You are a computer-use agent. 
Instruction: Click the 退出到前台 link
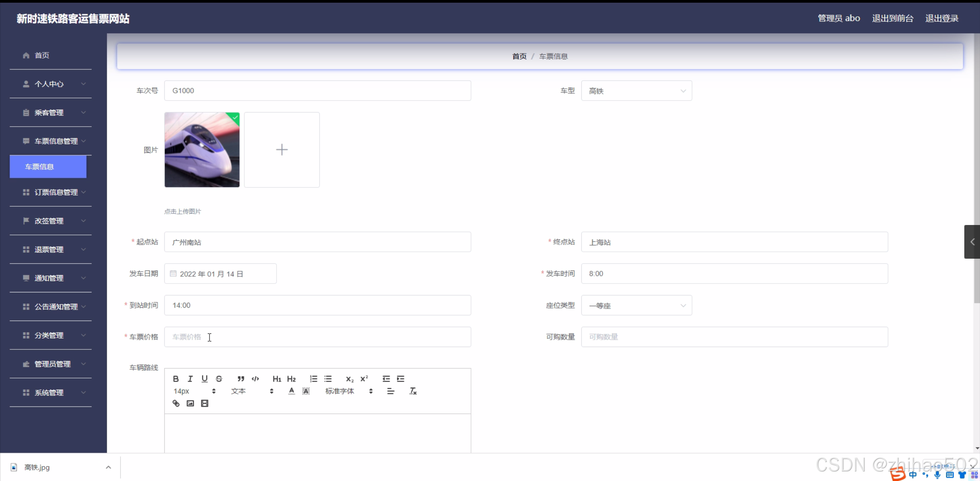point(892,18)
